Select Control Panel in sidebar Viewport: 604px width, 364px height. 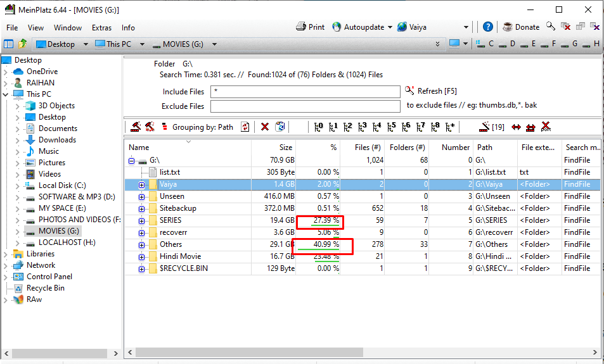tap(49, 276)
